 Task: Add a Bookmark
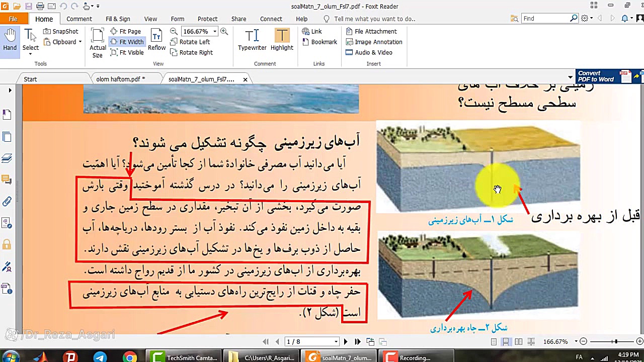coord(319,42)
